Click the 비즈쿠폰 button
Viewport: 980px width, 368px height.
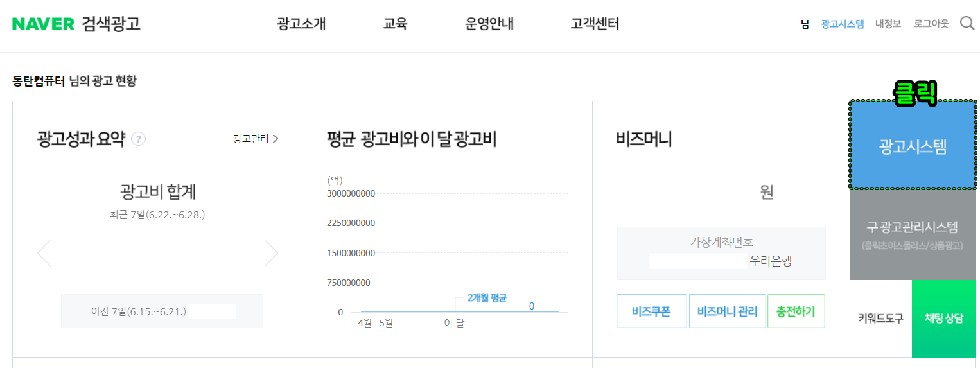pos(652,311)
